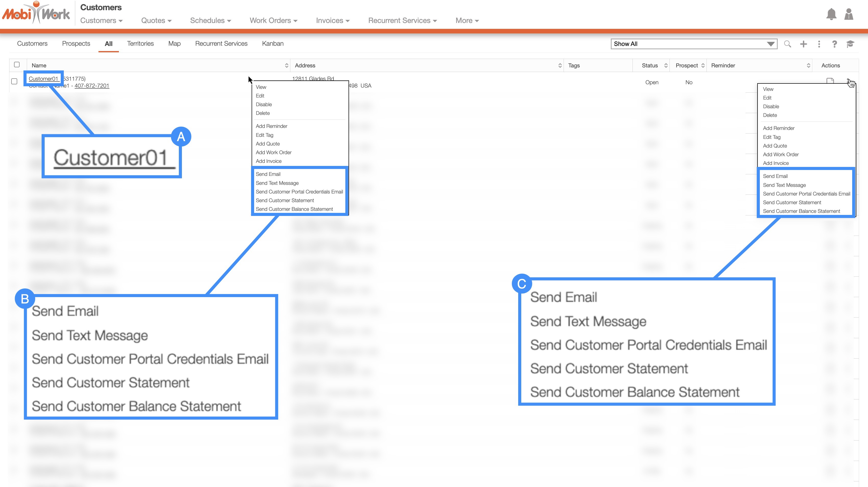Screen dimensions: 868x487
Task: Click the plus icon to add customer
Action: pos(803,44)
